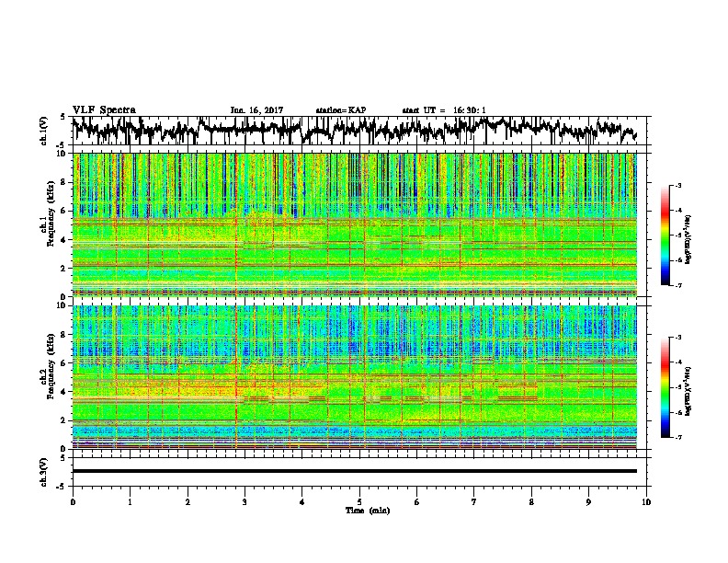Click the "8" kHz tick on ch.1 frequency axis

(x=64, y=182)
